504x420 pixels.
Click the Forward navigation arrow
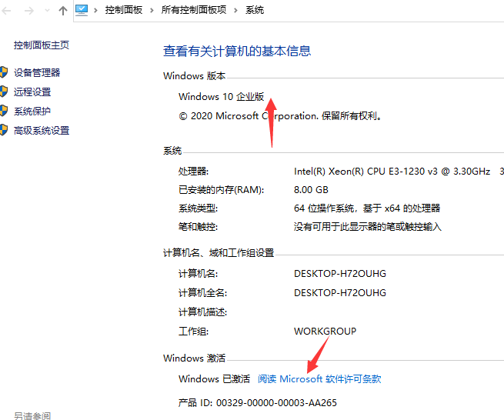tap(28, 11)
